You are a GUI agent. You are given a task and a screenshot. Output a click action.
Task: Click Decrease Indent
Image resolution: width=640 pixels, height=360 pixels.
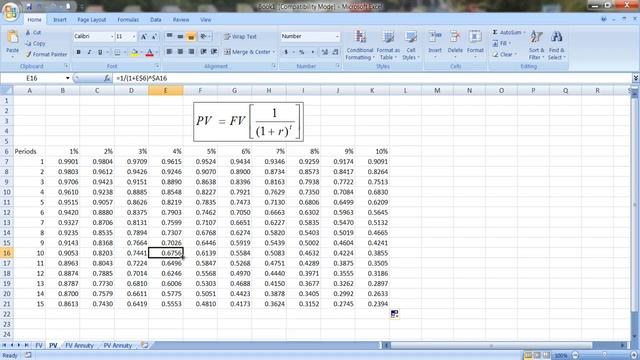click(203, 52)
